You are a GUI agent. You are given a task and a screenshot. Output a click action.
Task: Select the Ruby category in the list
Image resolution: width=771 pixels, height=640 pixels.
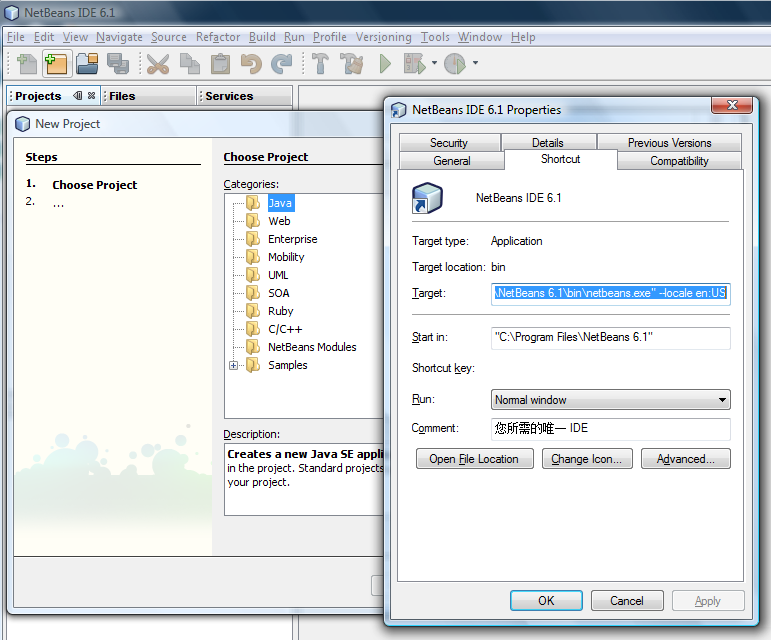point(280,311)
